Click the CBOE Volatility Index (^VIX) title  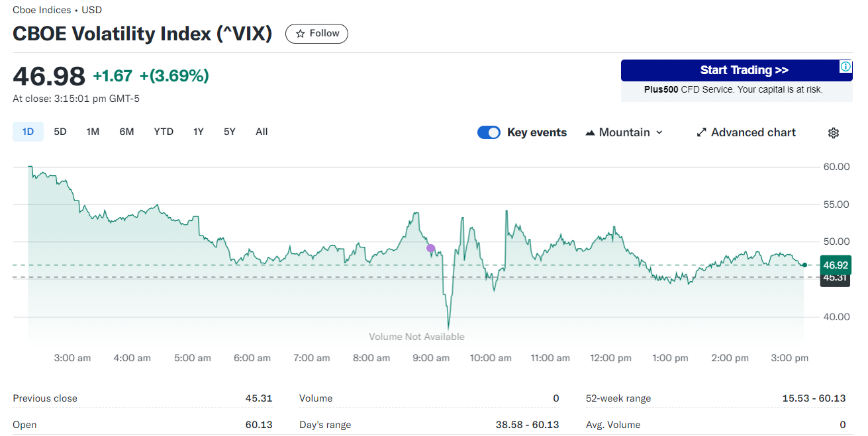[142, 34]
